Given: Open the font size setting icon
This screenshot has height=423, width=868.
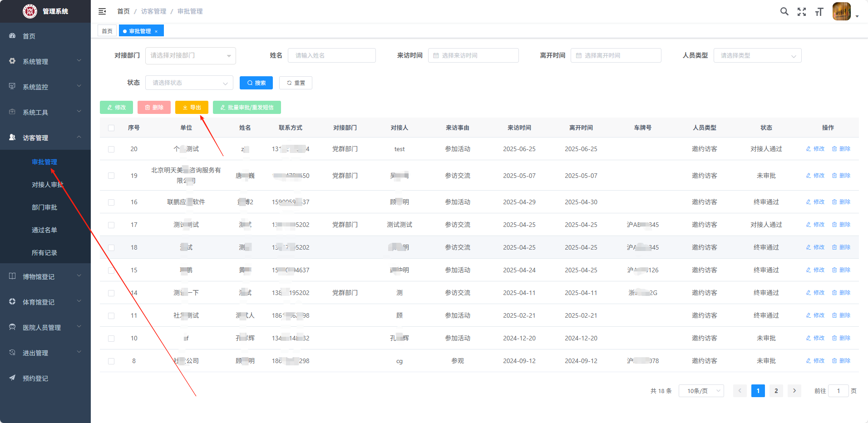Looking at the screenshot, I should [819, 12].
